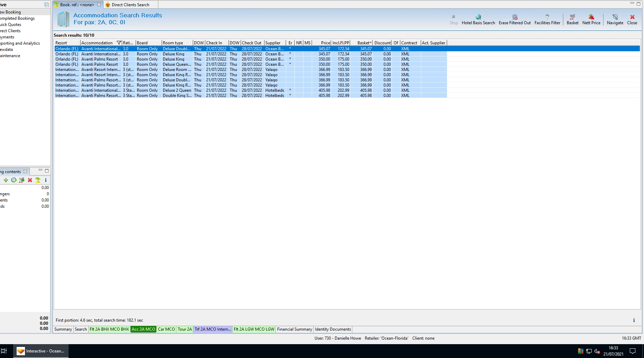Image resolution: width=644 pixels, height=358 pixels.
Task: Open the Search bottom tab
Action: (81, 329)
